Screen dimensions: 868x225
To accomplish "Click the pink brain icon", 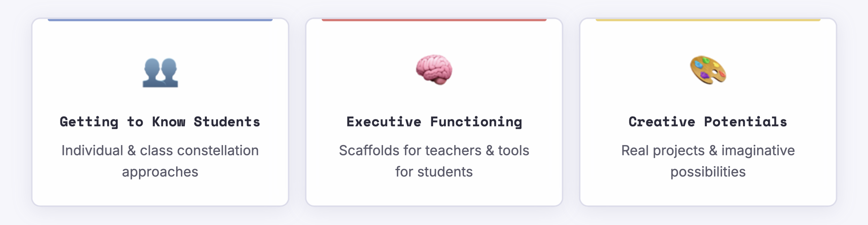I will click(434, 70).
